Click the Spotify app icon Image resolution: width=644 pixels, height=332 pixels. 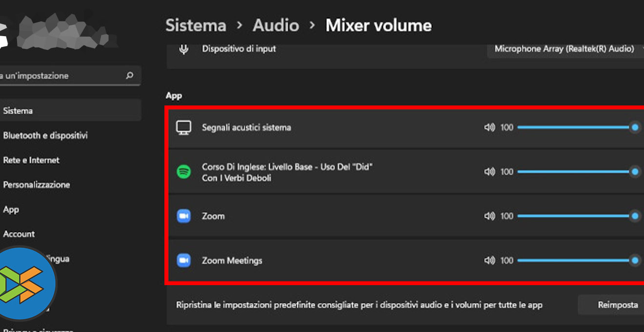183,172
